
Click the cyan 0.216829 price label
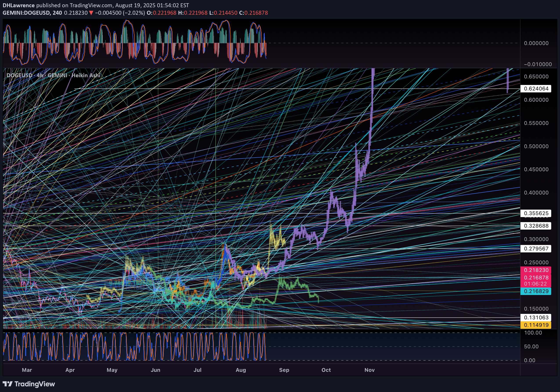pos(536,291)
